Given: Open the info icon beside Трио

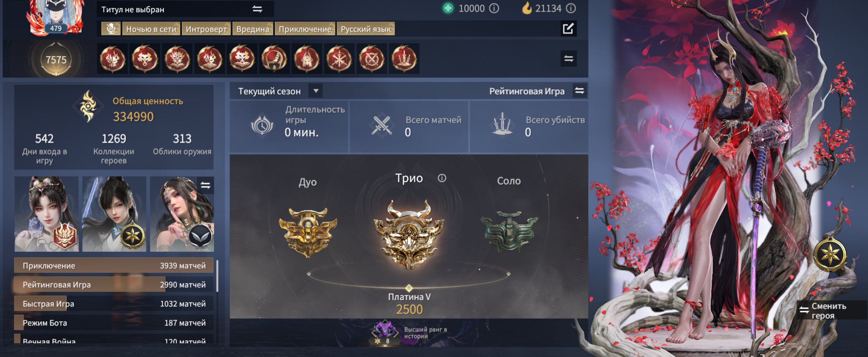Looking at the screenshot, I should point(442,178).
